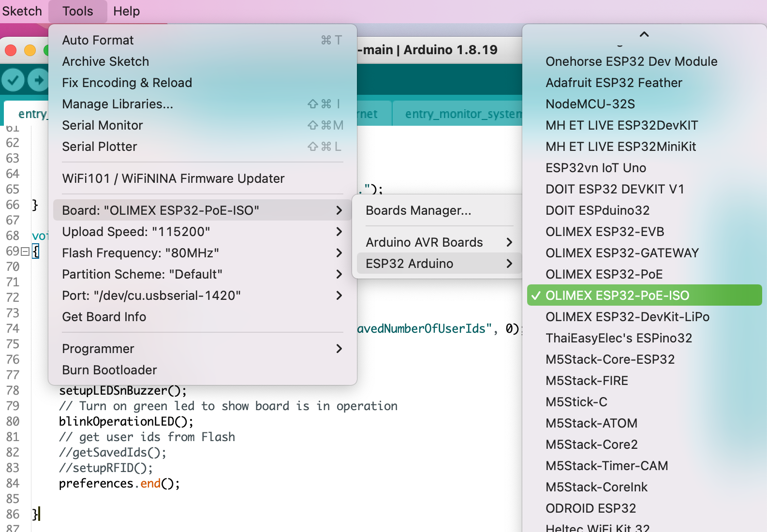Select the DOIT ESP32 DEVKIT V1 board
This screenshot has height=532, width=767.
coord(645,189)
